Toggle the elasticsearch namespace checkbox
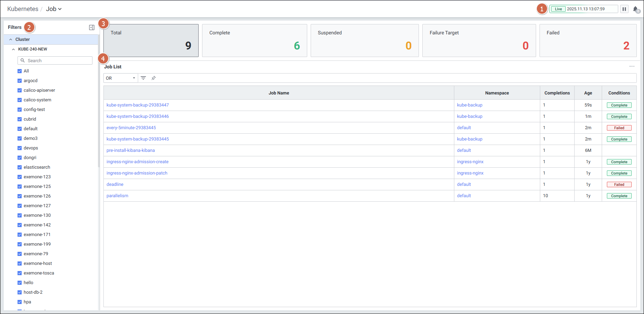The image size is (644, 314). pyautogui.click(x=20, y=167)
